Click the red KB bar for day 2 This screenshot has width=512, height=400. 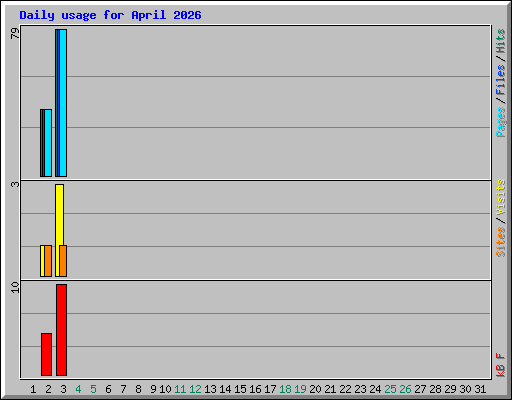pyautogui.click(x=46, y=354)
